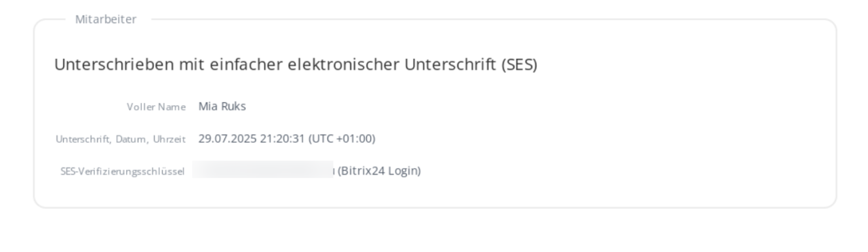Click the signature time 21:20:31

pyautogui.click(x=282, y=139)
